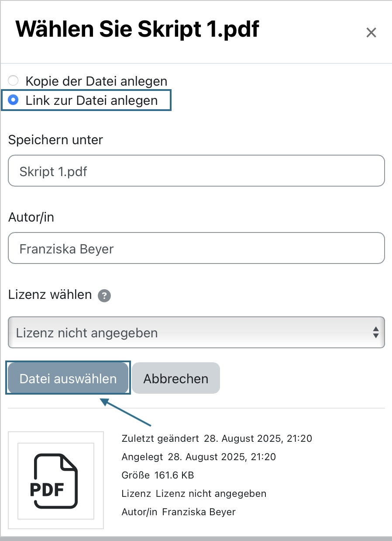
Task: Click the Angelegt 28. August 2025 line
Action: [x=199, y=457]
